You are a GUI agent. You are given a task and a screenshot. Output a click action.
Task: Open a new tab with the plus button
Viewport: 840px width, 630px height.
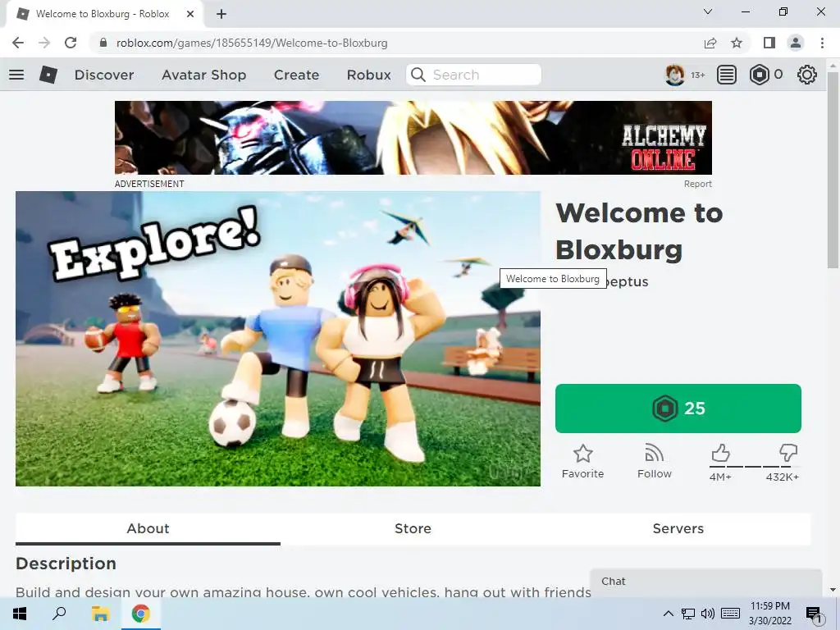[x=221, y=14]
